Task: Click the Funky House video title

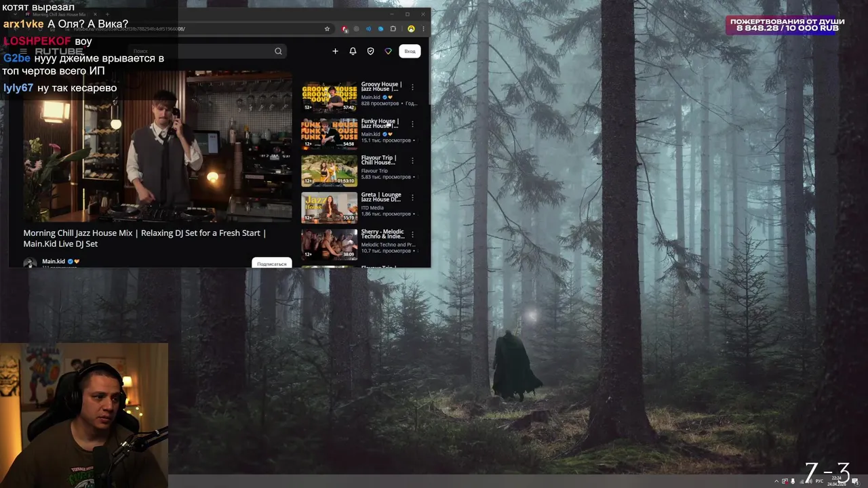Action: click(x=380, y=123)
